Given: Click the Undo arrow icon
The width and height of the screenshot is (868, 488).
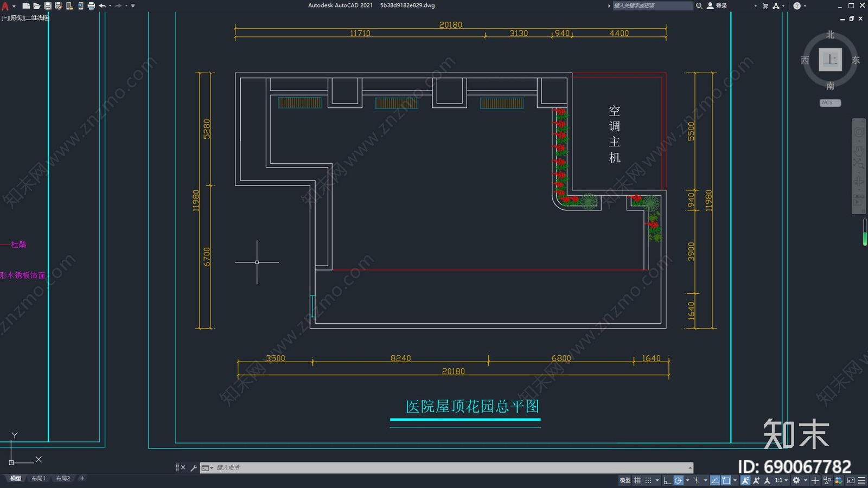Looking at the screenshot, I should (102, 5).
